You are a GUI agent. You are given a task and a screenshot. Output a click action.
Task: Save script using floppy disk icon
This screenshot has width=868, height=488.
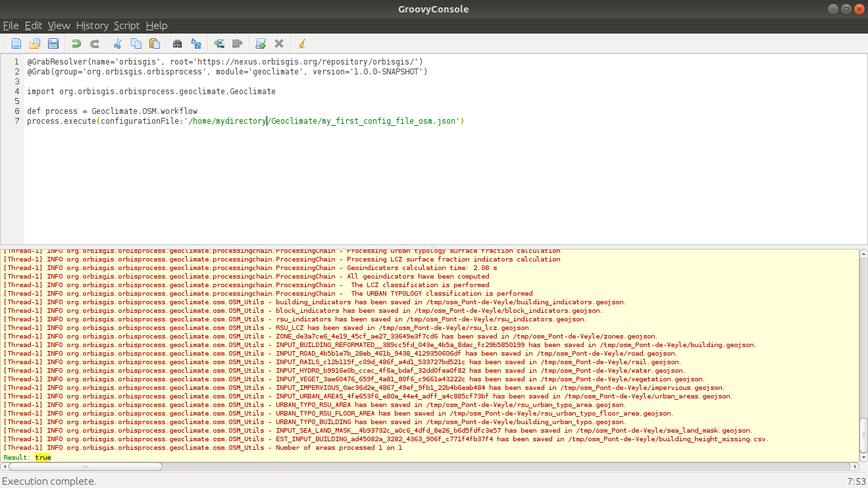click(53, 43)
